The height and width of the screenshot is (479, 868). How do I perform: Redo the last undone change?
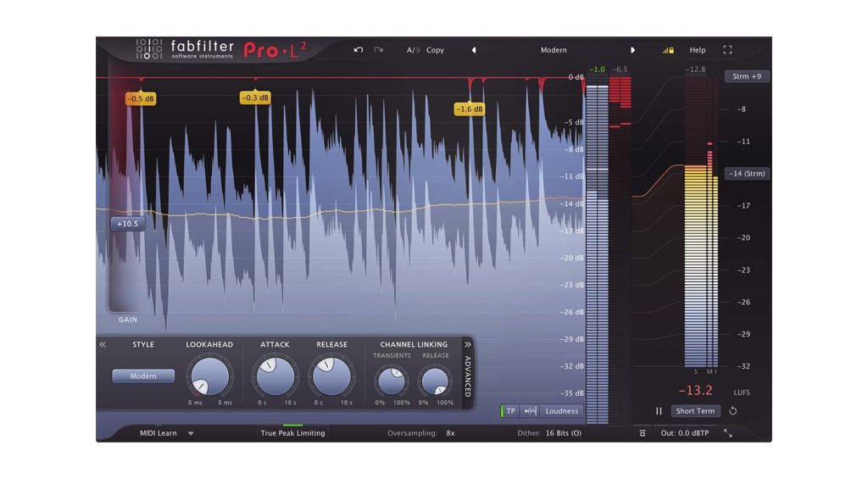[x=379, y=50]
